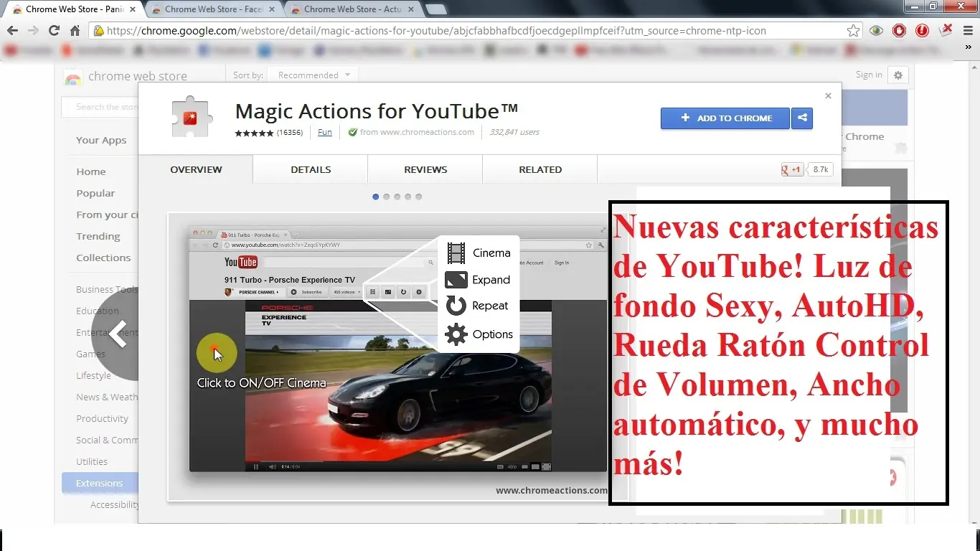Viewport: 980px width, 551px height.
Task: Close the third Chrome Web Store tab
Action: [412, 9]
